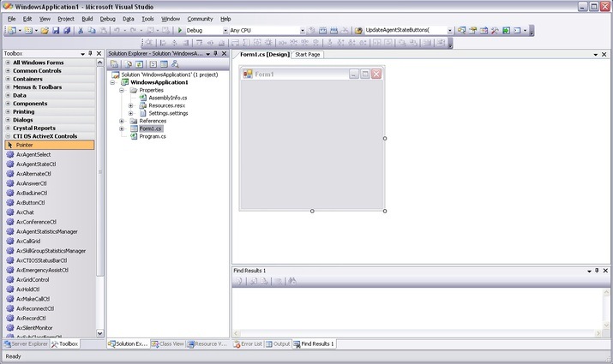This screenshot has width=613, height=364.
Task: Click the Cut scissors icon in toolbar
Action: (x=81, y=30)
